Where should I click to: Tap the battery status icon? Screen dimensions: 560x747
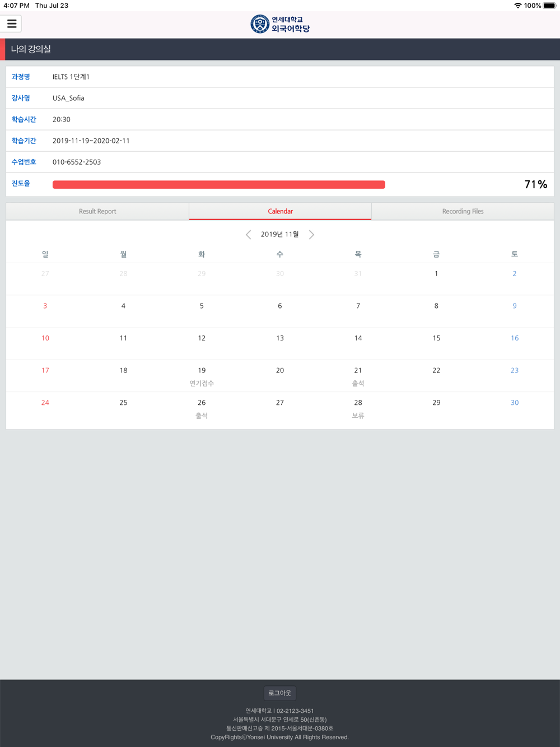pyautogui.click(x=549, y=6)
